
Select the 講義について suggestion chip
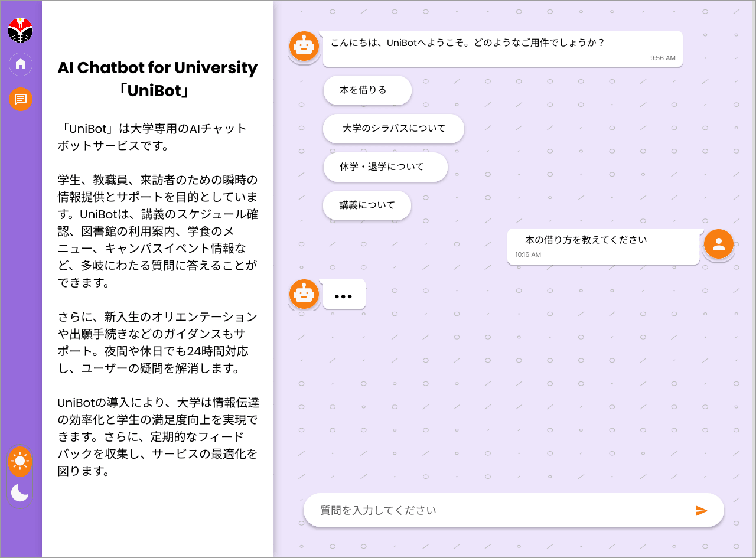(x=367, y=205)
